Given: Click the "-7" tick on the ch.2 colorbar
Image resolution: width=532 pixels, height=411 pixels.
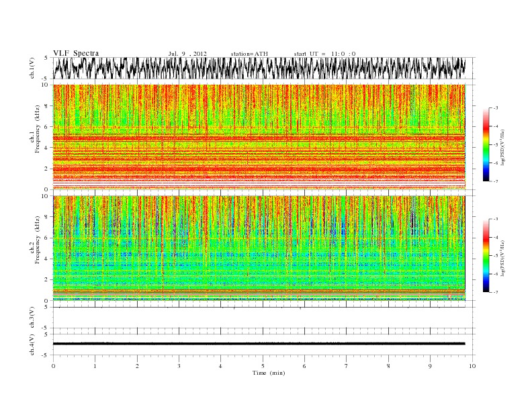Looking at the screenshot, I should (496, 292).
